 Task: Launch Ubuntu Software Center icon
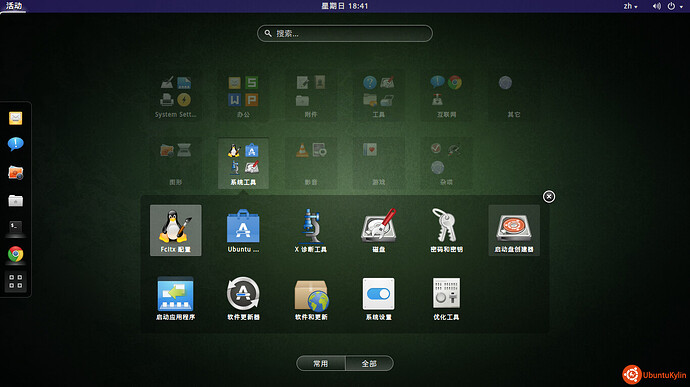click(x=243, y=230)
